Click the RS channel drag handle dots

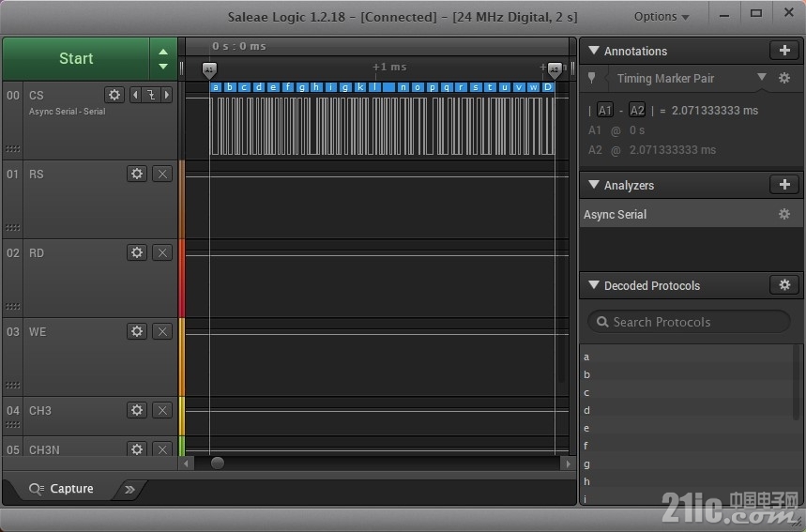tap(12, 228)
